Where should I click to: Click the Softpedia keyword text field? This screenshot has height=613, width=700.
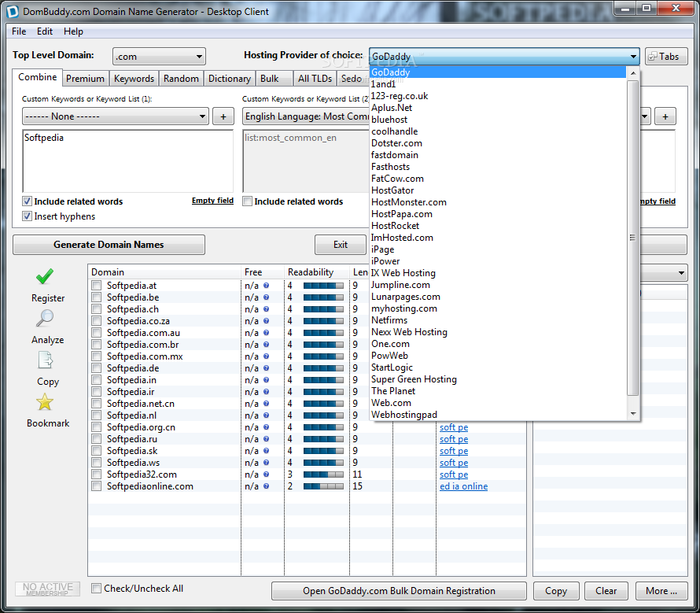click(127, 161)
